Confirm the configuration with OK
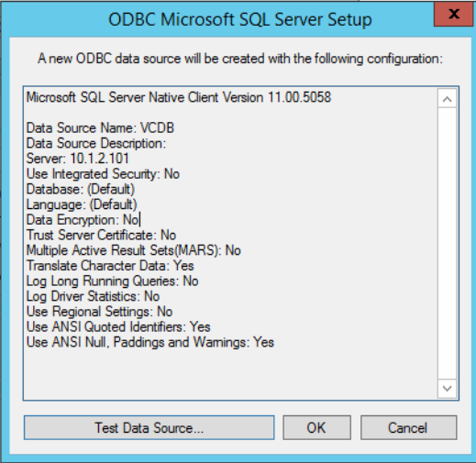The width and height of the screenshot is (476, 463). tap(316, 427)
